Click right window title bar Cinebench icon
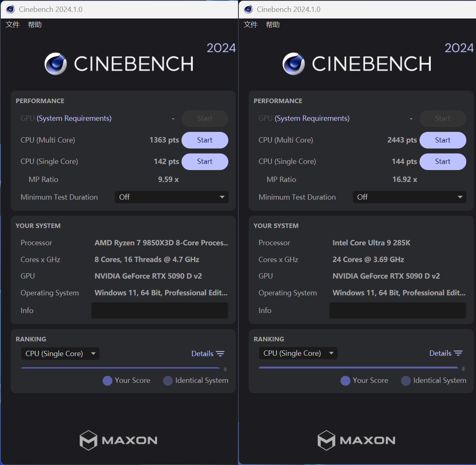Viewport: 476px width, 465px height. point(248,9)
